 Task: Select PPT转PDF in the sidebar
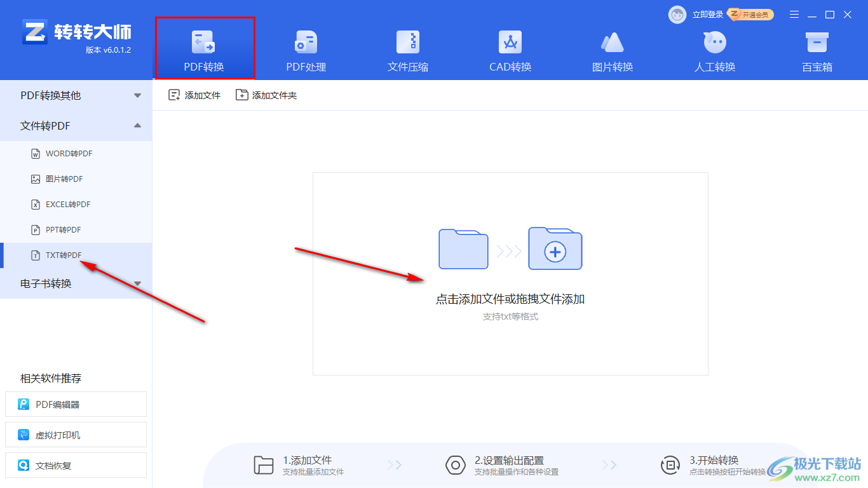(76, 230)
